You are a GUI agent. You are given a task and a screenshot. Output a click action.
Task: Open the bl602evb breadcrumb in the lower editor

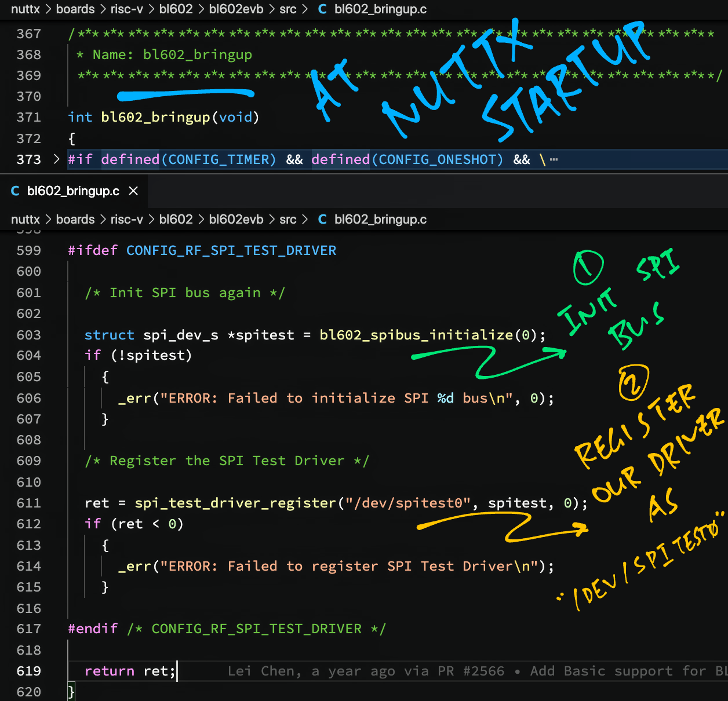[236, 220]
